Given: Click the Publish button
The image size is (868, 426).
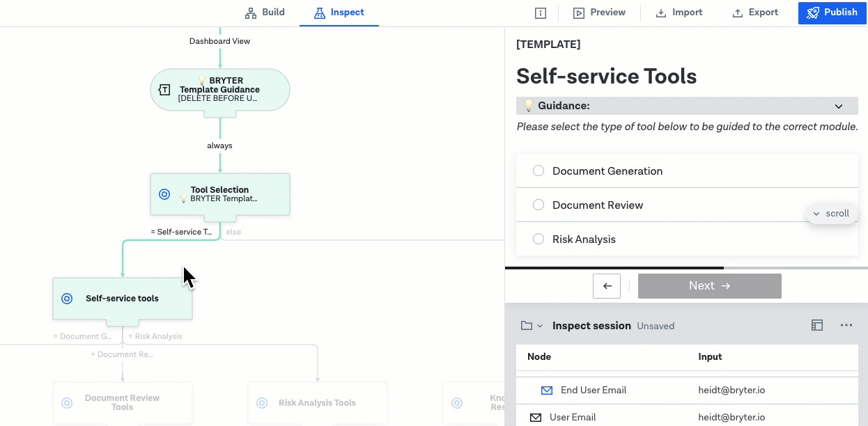Looking at the screenshot, I should click(832, 13).
